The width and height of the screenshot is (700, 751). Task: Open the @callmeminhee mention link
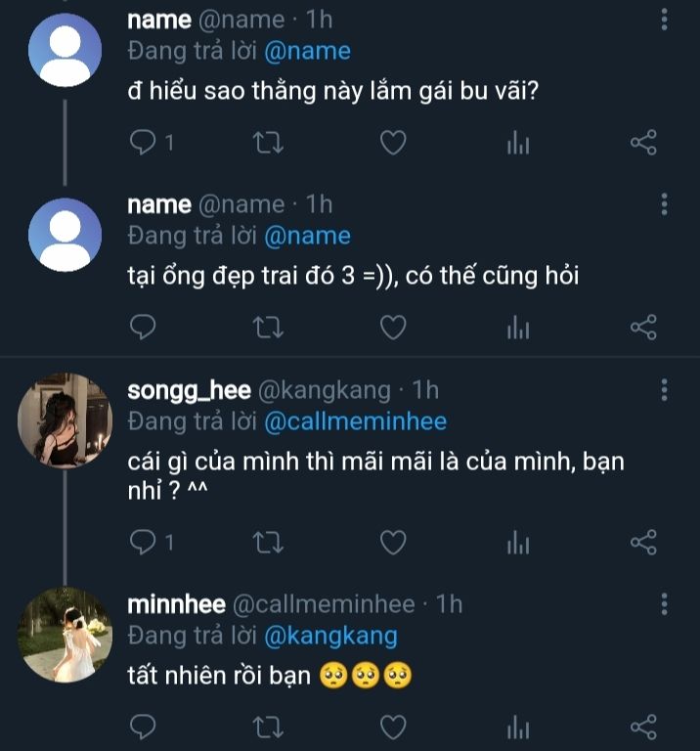pyautogui.click(x=356, y=421)
